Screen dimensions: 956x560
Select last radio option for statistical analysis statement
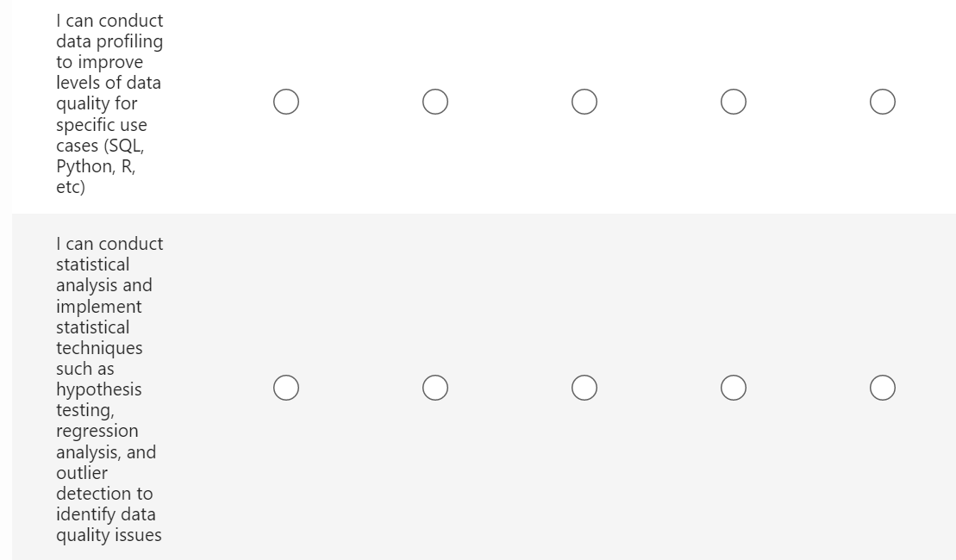click(883, 388)
